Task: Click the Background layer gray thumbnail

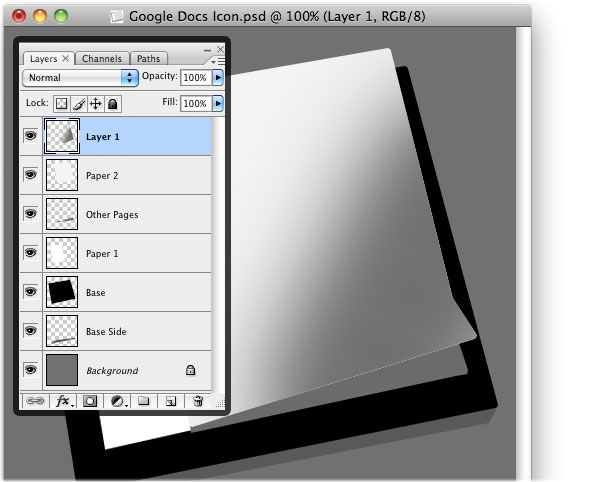Action: (x=62, y=370)
